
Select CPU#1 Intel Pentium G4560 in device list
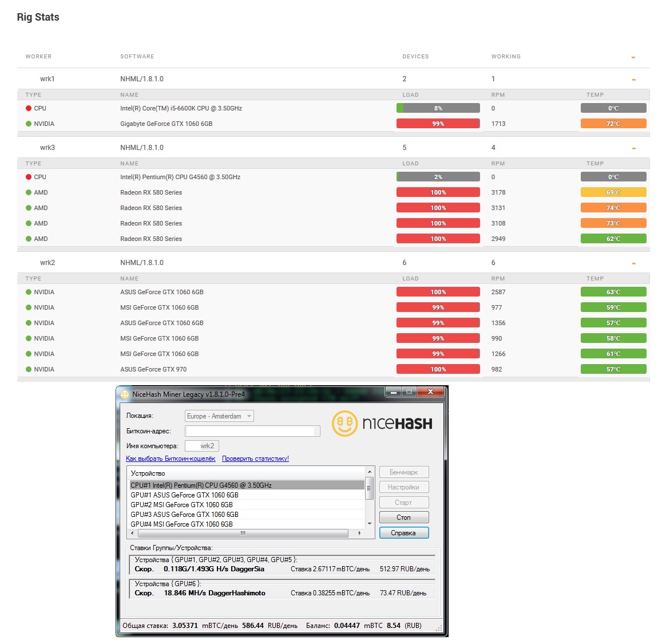pos(247,485)
